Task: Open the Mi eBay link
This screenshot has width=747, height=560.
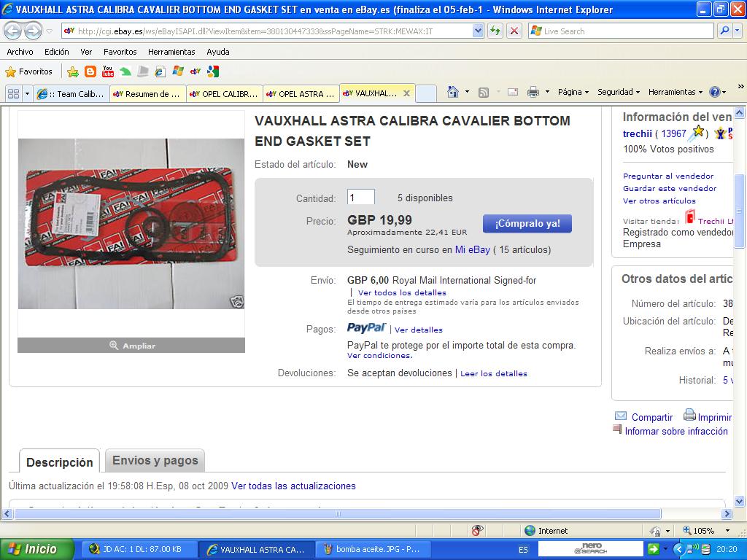Action: [x=473, y=249]
